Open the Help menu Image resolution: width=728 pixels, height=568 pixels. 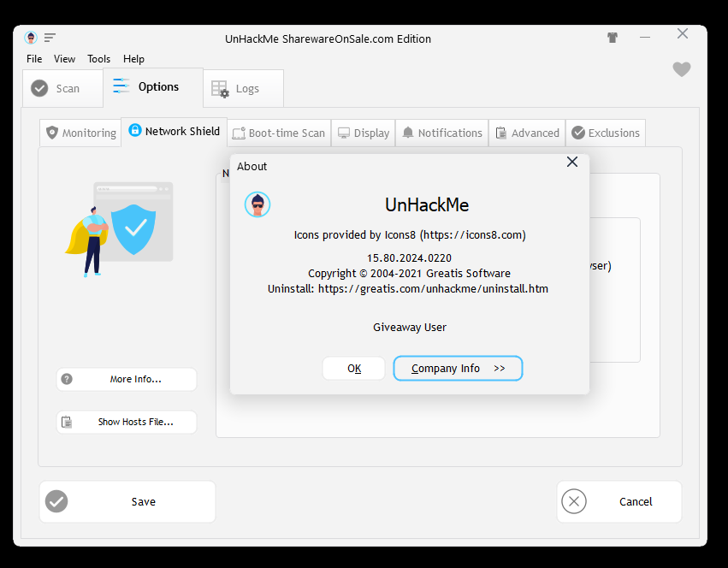pos(133,59)
